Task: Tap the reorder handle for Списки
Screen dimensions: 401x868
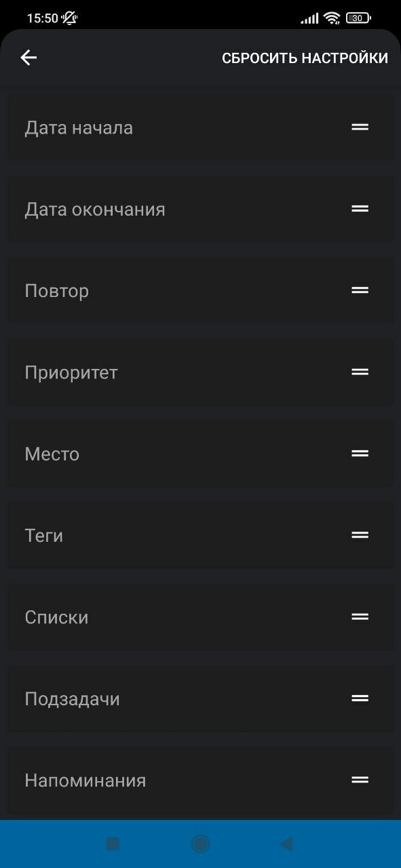Action: (360, 617)
